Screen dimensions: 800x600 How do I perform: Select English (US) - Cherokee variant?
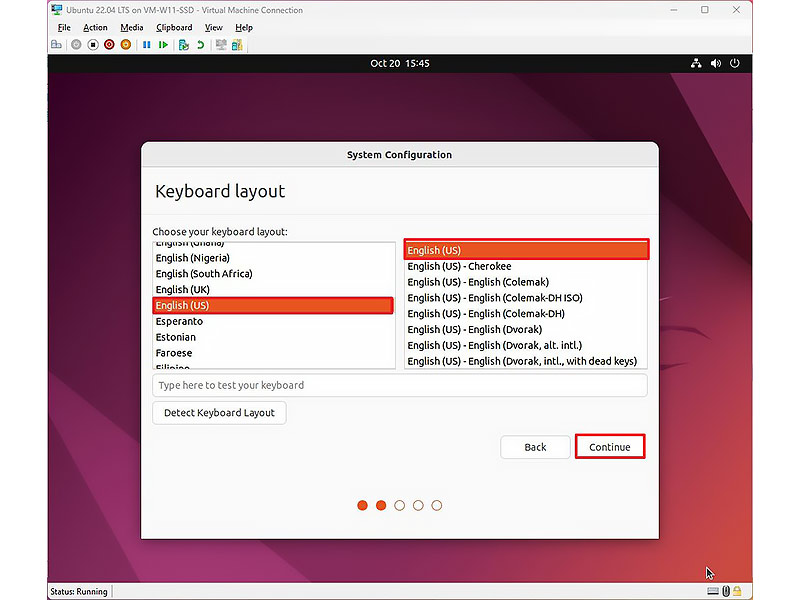pos(526,266)
